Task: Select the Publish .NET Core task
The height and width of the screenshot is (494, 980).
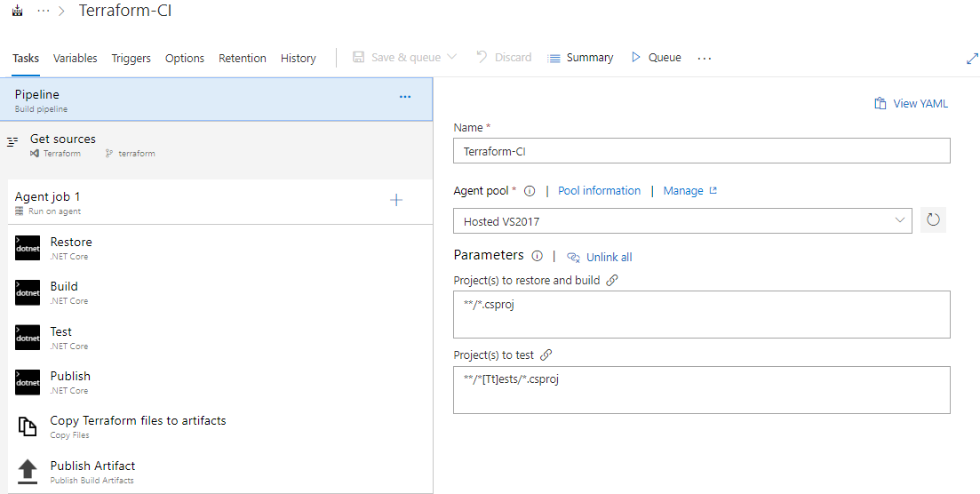Action: pos(220,382)
